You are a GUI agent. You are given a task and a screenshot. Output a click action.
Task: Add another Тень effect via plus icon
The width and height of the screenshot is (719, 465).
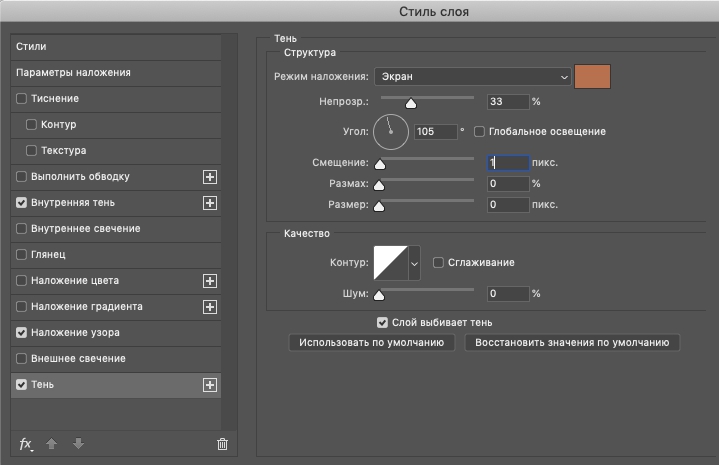click(210, 385)
